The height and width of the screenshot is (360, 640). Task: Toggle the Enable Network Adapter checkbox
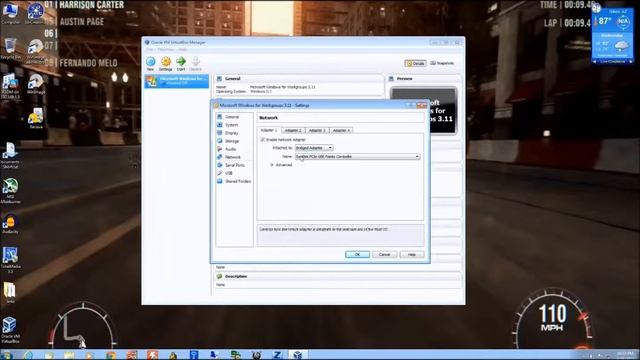coord(263,140)
